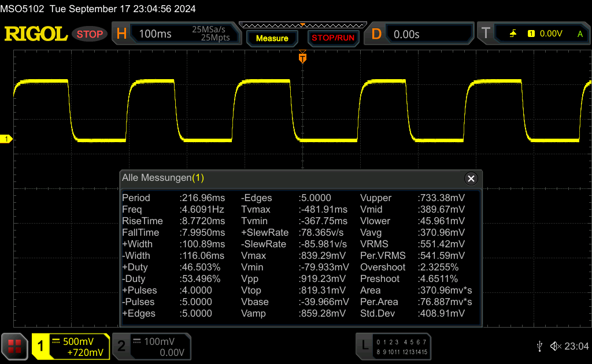Close the Alle Messungen panel
This screenshot has height=364, width=592.
click(471, 179)
